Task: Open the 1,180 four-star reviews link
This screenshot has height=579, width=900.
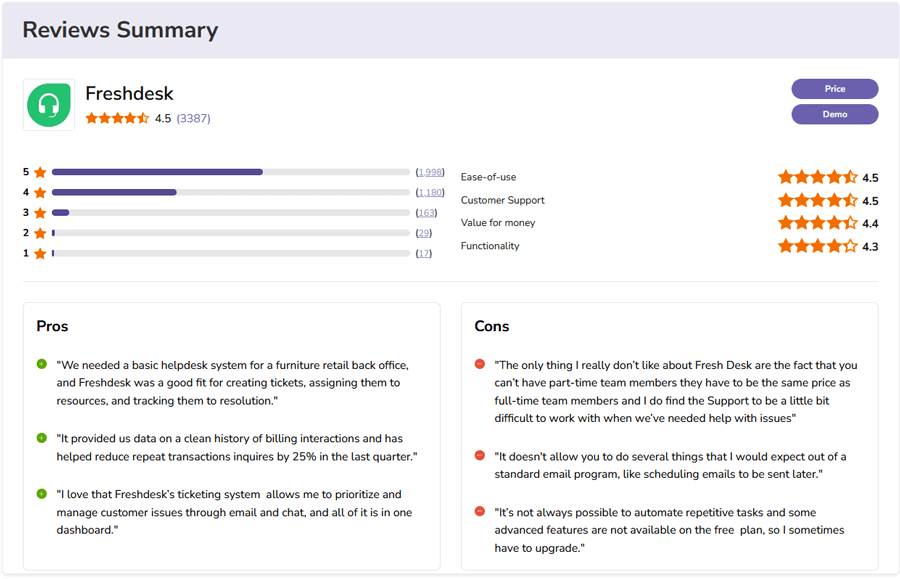Action: pyautogui.click(x=430, y=193)
